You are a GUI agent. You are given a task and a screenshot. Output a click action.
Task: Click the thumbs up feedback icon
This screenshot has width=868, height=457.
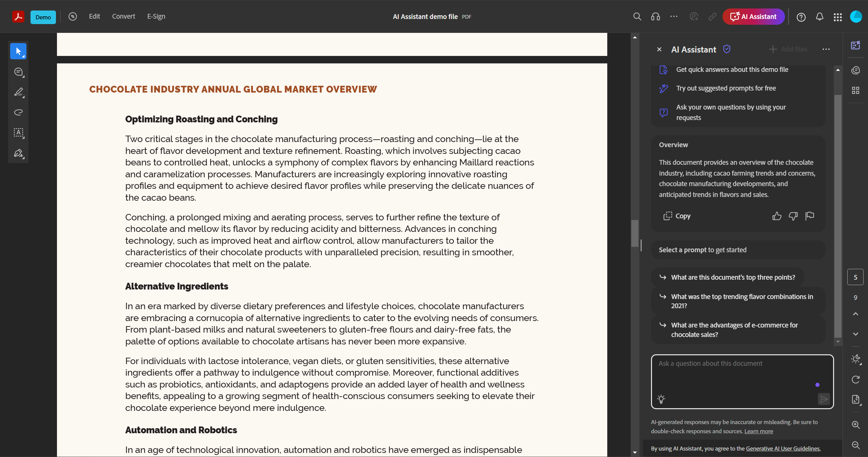(776, 216)
